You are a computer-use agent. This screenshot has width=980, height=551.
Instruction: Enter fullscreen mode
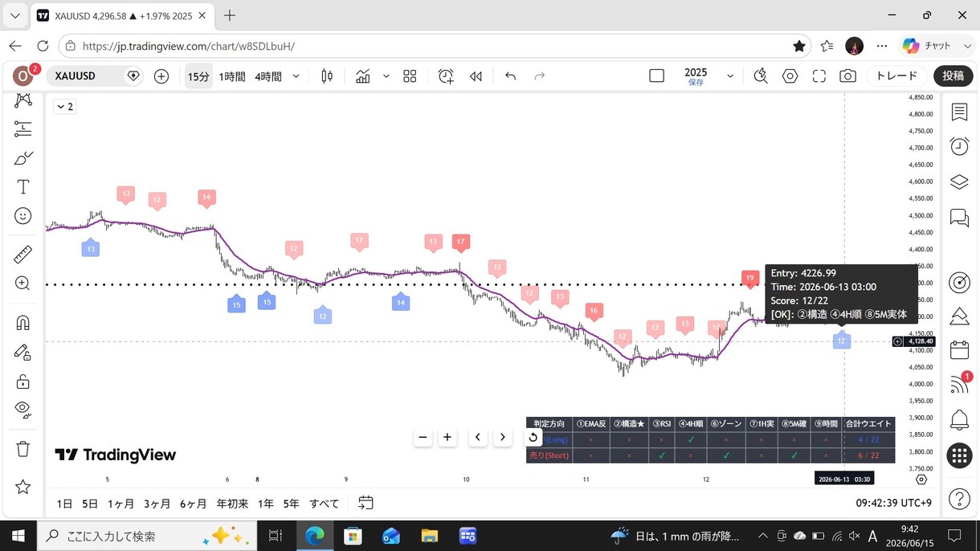tap(819, 76)
